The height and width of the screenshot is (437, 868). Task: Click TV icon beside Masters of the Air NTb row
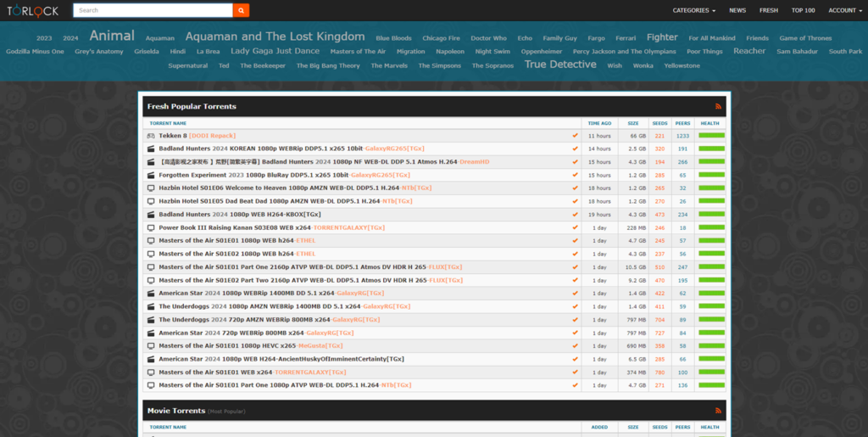151,385
